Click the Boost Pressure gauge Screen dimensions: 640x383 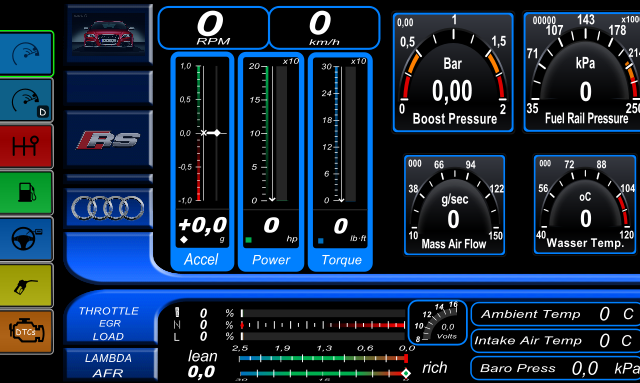tap(453, 72)
